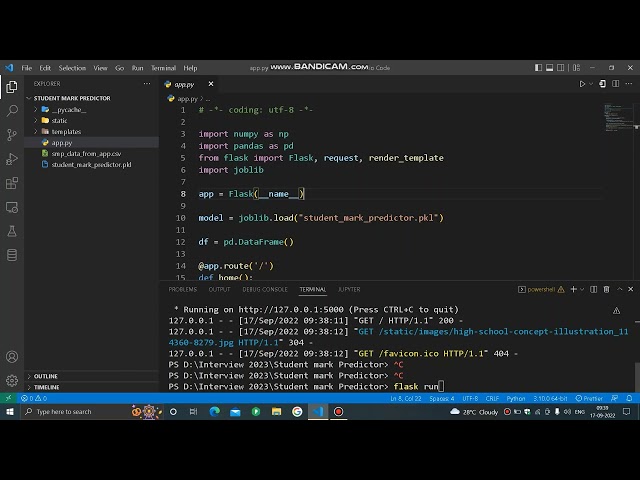Switch to the DEBUG CONSOLE tab
640x480 pixels.
tap(265, 289)
